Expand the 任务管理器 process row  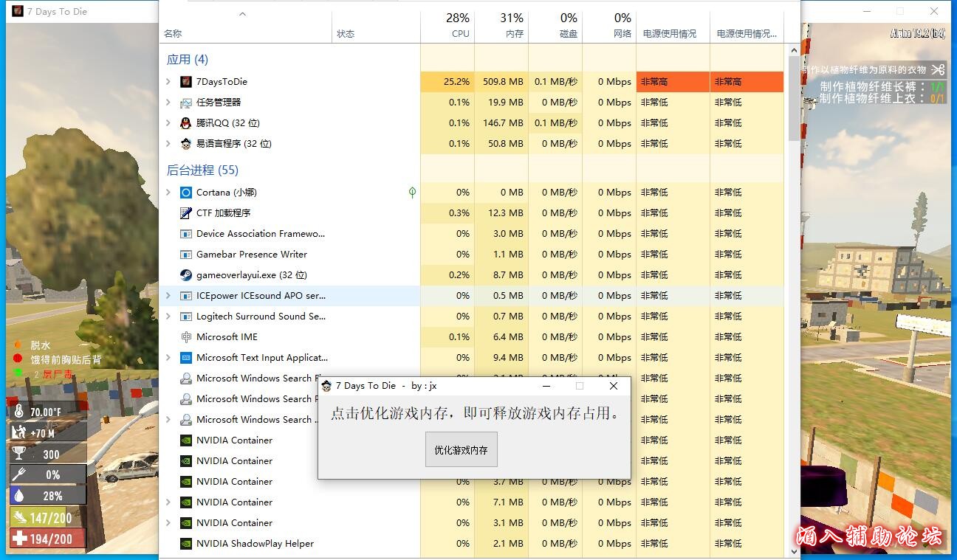click(x=168, y=103)
